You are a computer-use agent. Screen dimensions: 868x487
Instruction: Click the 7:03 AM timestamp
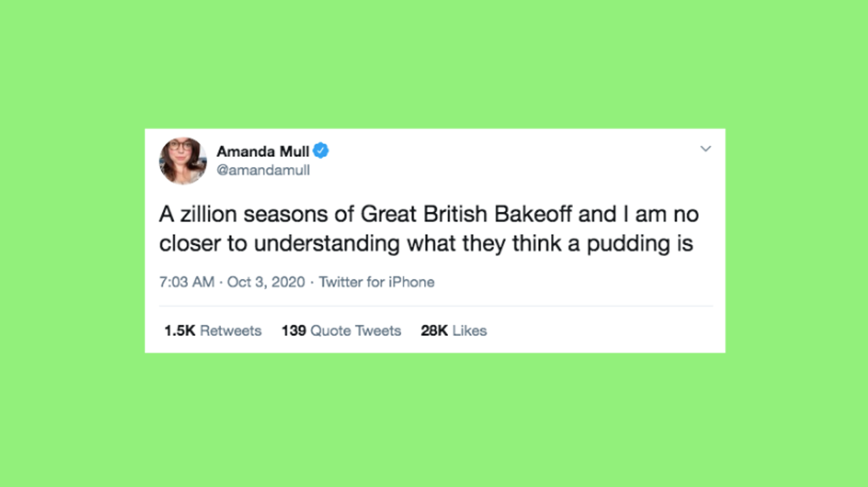pos(186,282)
